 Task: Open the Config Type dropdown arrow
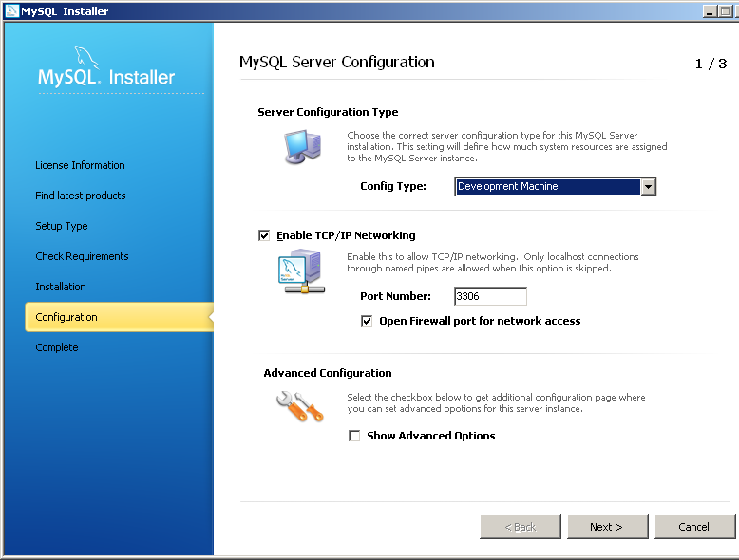coord(648,187)
